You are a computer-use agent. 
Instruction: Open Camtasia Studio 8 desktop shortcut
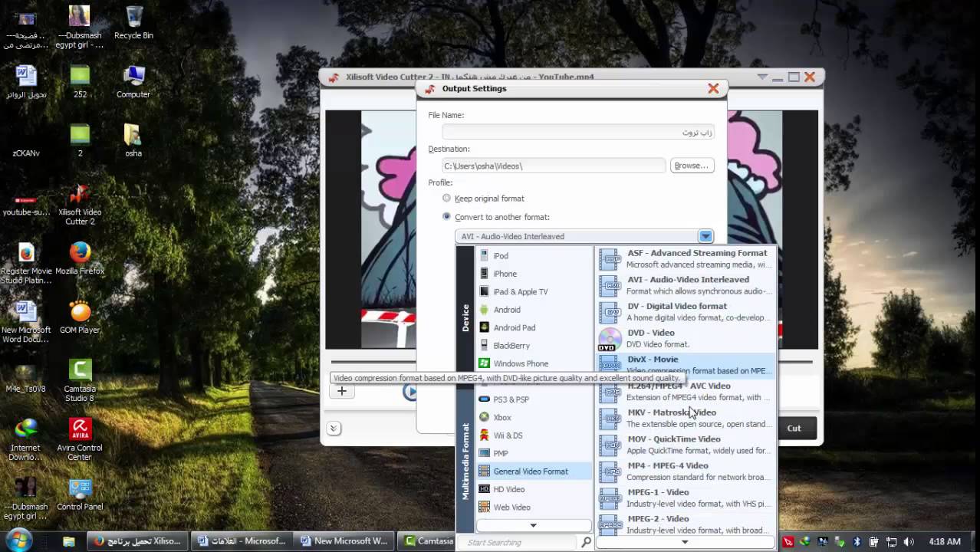(x=80, y=380)
